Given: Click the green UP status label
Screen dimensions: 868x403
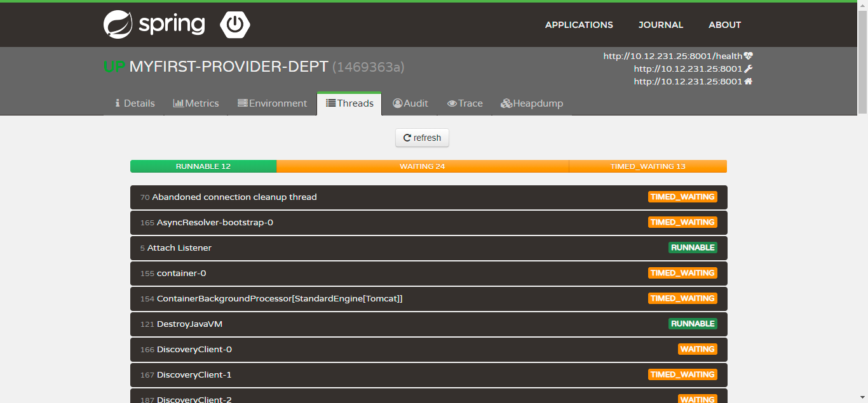Looking at the screenshot, I should pyautogui.click(x=114, y=67).
